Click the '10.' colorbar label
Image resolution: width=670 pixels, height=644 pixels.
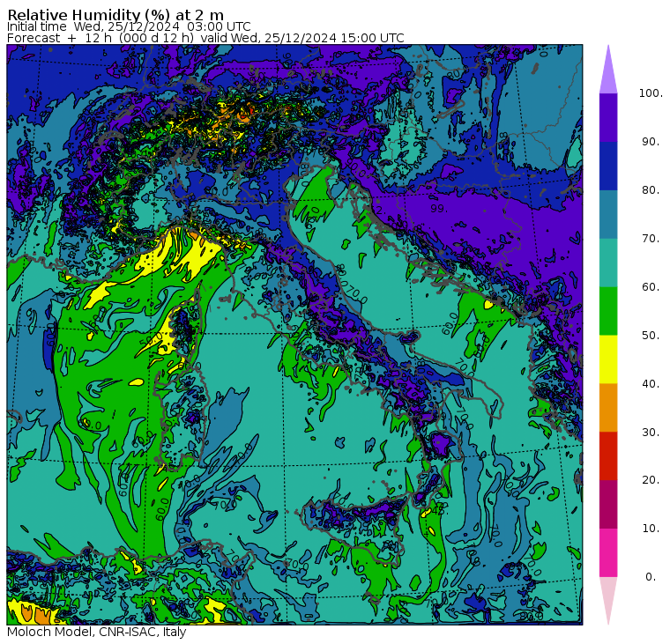point(651,529)
